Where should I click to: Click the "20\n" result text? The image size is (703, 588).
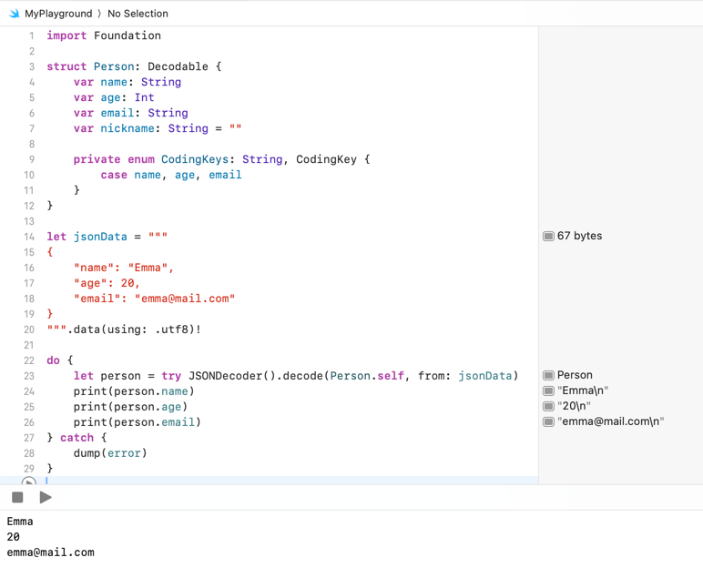click(x=574, y=406)
